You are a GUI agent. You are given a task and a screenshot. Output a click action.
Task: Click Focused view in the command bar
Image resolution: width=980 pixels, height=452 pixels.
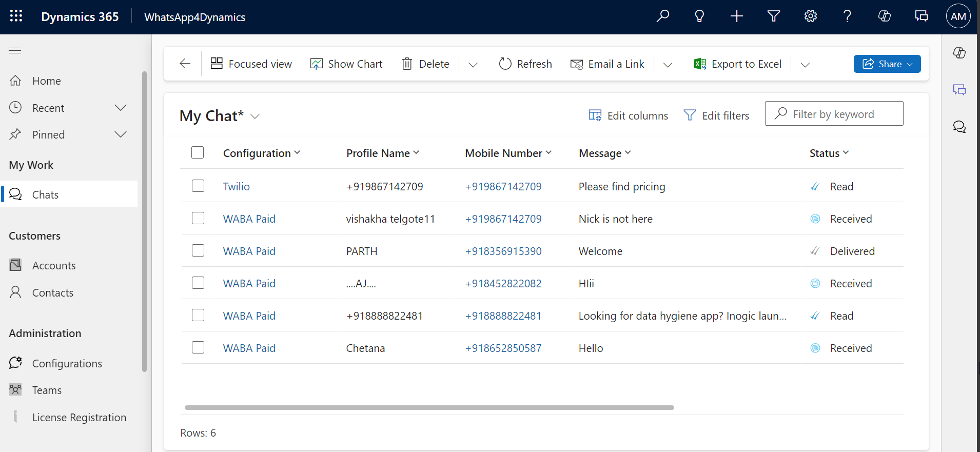(251, 64)
